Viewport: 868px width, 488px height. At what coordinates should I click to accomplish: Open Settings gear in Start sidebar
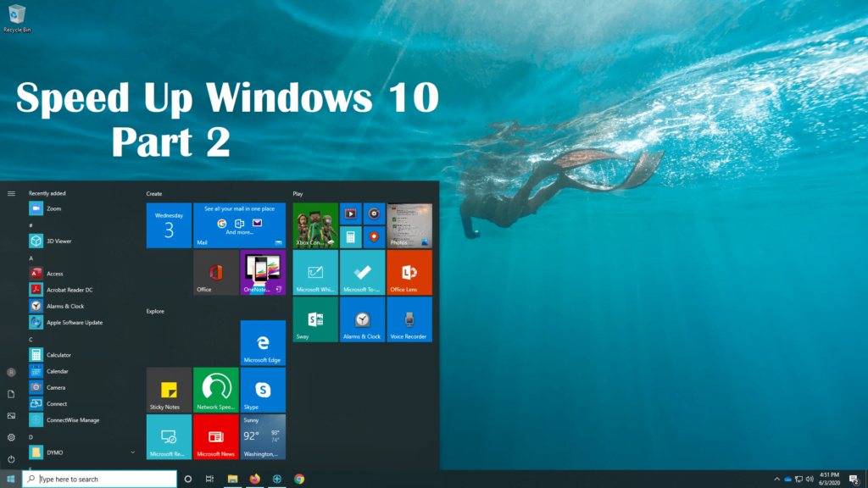pos(11,437)
